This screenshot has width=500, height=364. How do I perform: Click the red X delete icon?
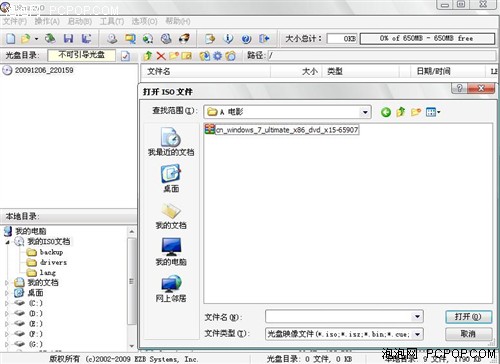coord(161,56)
